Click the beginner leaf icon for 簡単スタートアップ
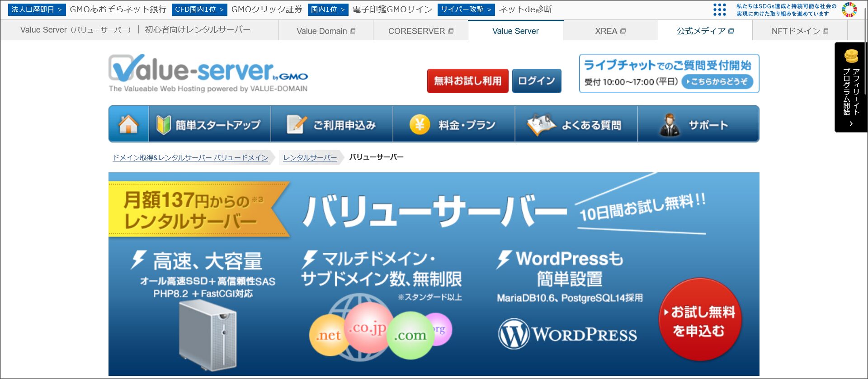868x379 pixels. click(163, 124)
